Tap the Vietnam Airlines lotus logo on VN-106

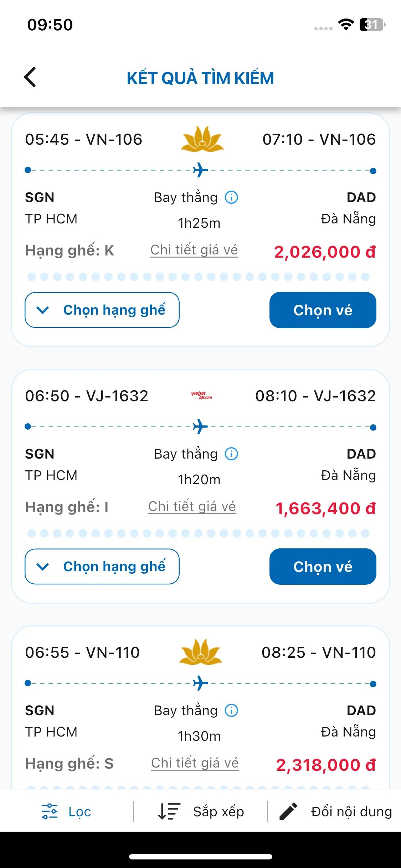tap(202, 139)
